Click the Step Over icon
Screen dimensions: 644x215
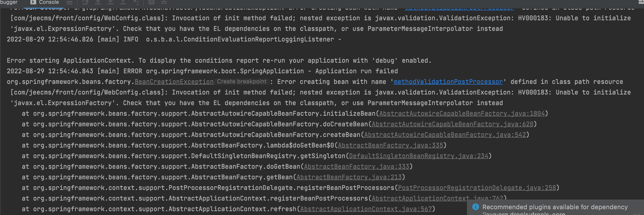pyautogui.click(x=98, y=2)
